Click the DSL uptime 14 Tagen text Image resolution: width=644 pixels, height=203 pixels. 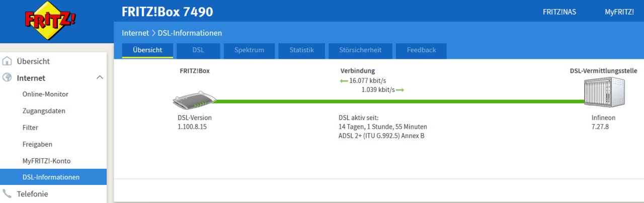pos(383,127)
